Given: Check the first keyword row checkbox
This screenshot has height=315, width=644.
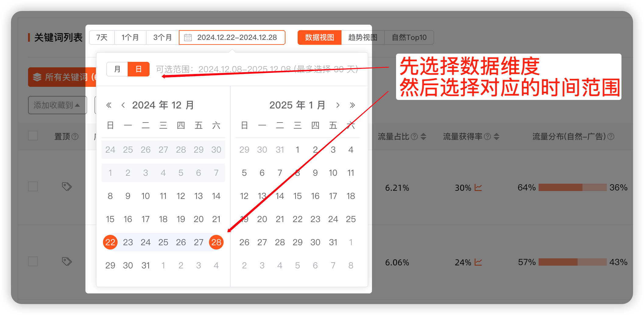Looking at the screenshot, I should 33,186.
